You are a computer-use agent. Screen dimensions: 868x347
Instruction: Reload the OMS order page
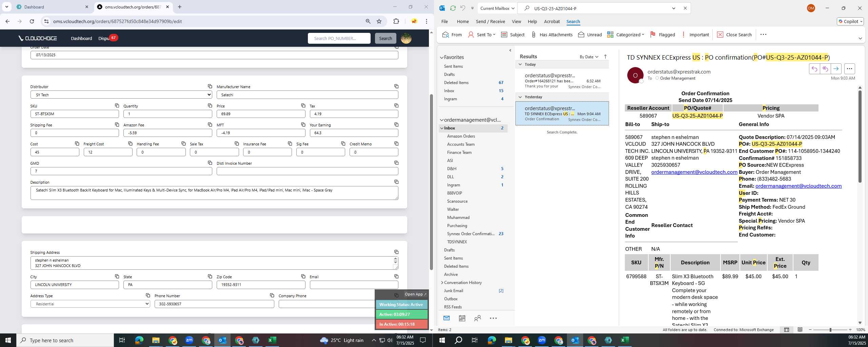[x=32, y=21]
